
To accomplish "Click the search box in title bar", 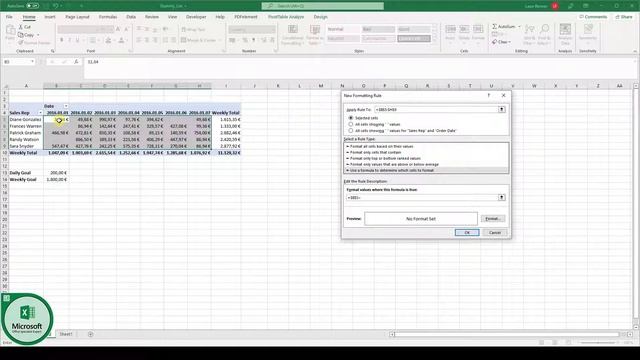I will point(322,6).
